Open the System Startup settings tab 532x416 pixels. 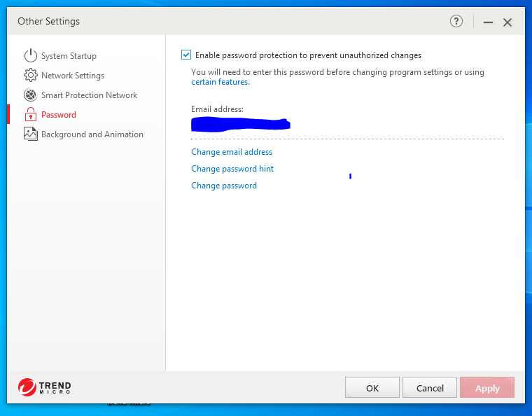pyautogui.click(x=69, y=56)
